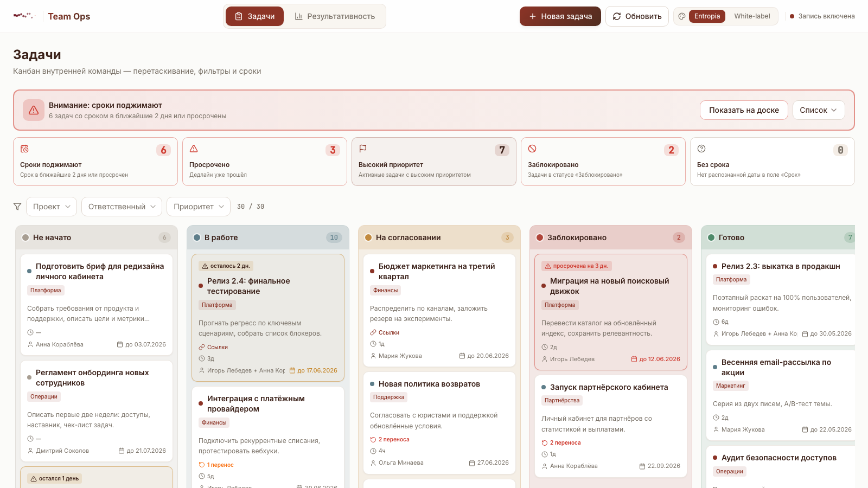Click Показать на доске button
The height and width of the screenshot is (488, 868).
point(744,110)
